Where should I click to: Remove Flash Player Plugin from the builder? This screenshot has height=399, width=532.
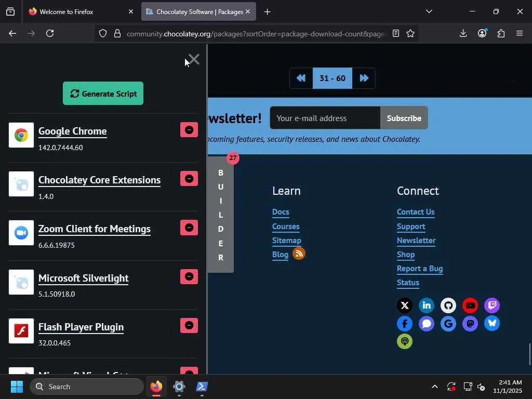tap(189, 325)
